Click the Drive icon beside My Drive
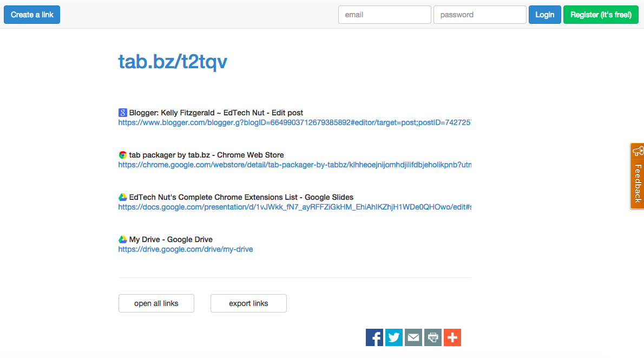This screenshot has width=644, height=358. pos(122,239)
